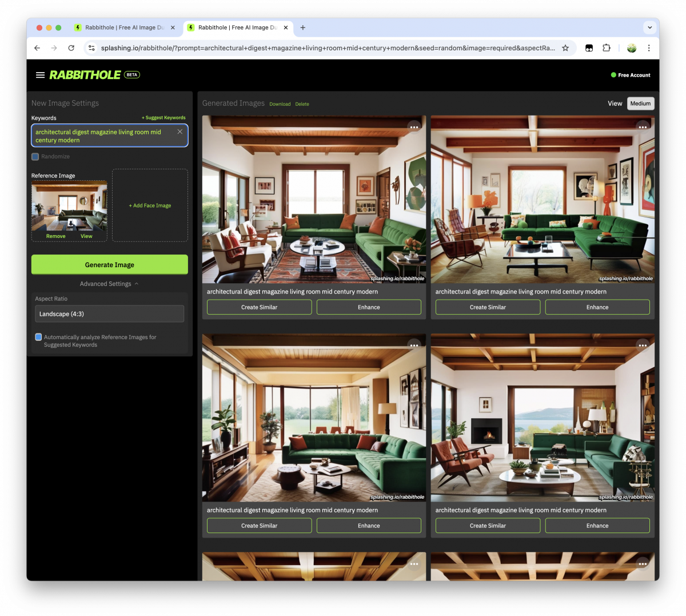This screenshot has height=616, width=686.
Task: Open the Aspect Ratio Landscape (4:3) dropdown
Action: [x=110, y=313]
